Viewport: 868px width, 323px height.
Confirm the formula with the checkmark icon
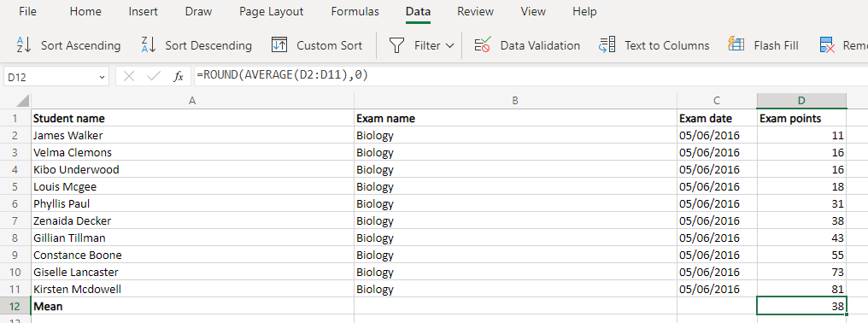coord(153,76)
